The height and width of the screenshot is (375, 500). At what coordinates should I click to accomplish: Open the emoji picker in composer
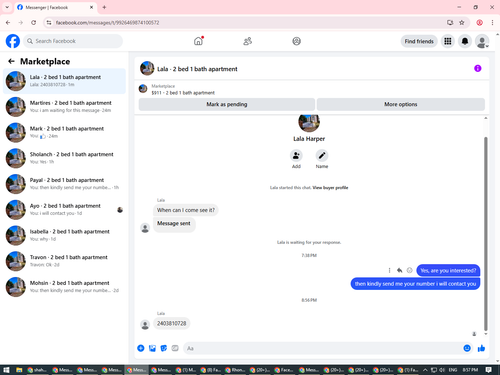[x=467, y=348]
